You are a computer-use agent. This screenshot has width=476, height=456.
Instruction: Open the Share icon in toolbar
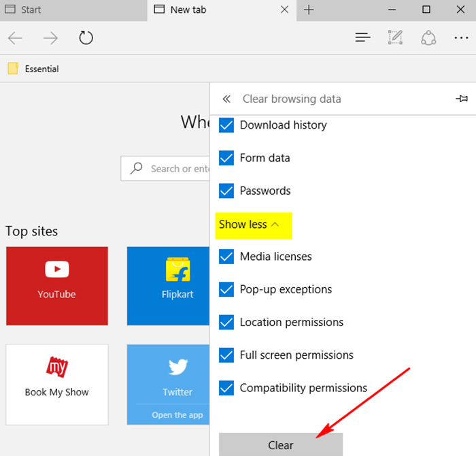pyautogui.click(x=428, y=38)
